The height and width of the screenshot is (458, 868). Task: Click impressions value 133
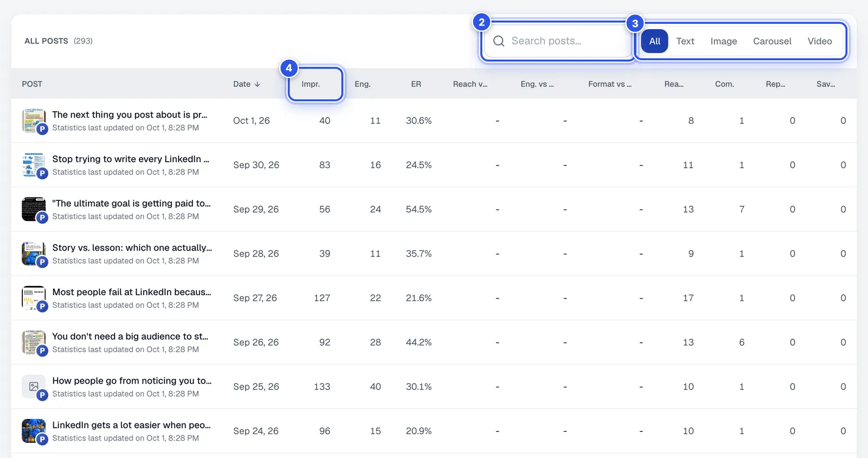point(322,386)
